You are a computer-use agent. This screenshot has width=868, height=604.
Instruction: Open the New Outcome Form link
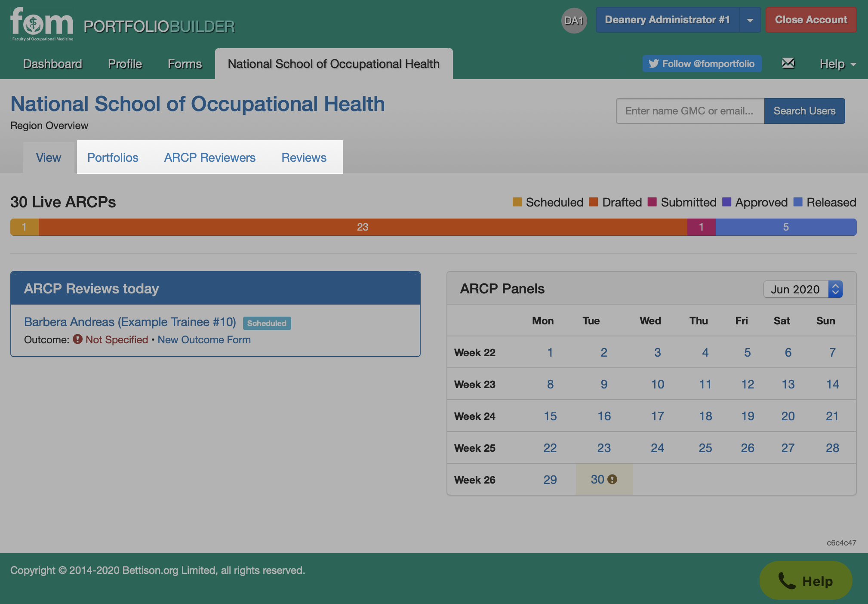204,339
